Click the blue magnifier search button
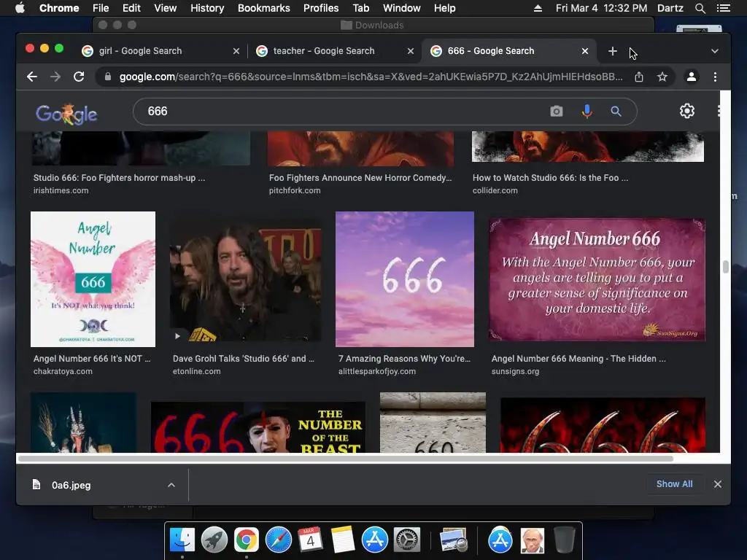 pyautogui.click(x=616, y=112)
